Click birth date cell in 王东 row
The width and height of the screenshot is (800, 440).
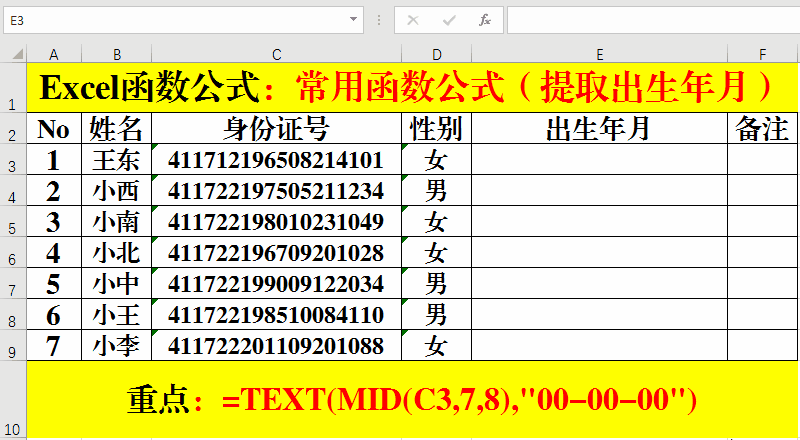599,159
